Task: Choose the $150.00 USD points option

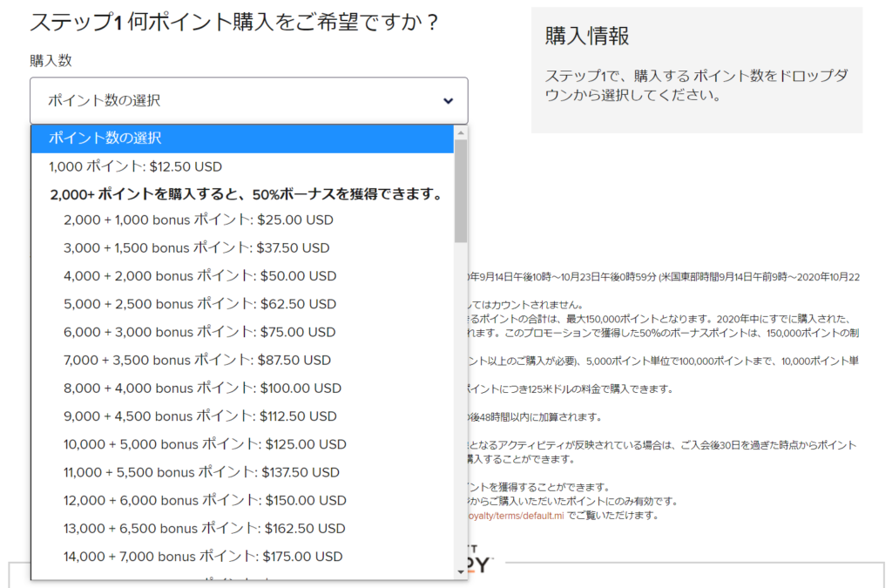Action: [205, 500]
